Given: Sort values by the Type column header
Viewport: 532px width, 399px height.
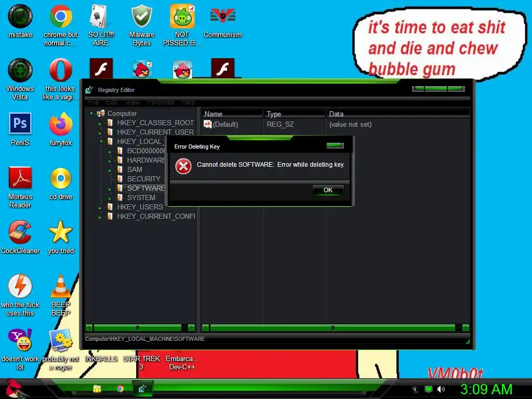Looking at the screenshot, I should [295, 114].
